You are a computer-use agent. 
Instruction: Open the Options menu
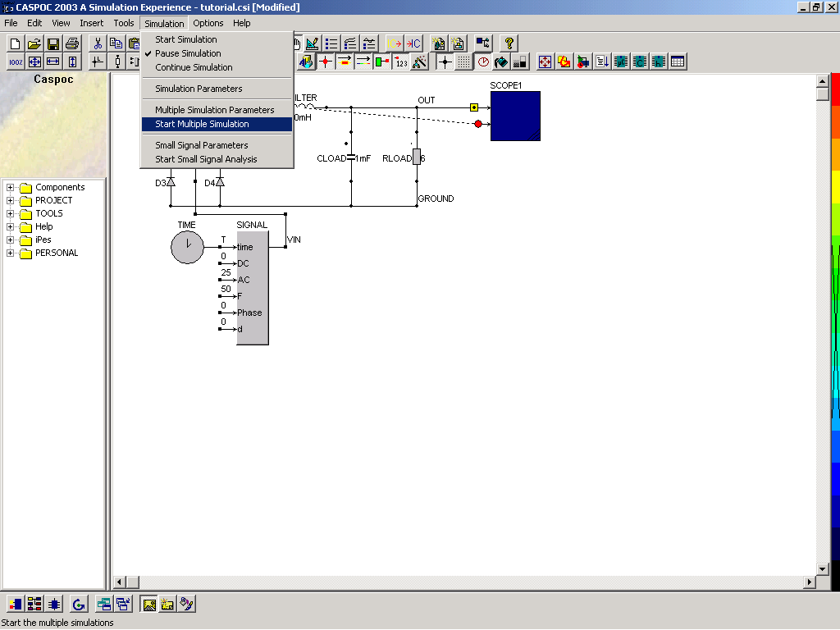click(208, 23)
